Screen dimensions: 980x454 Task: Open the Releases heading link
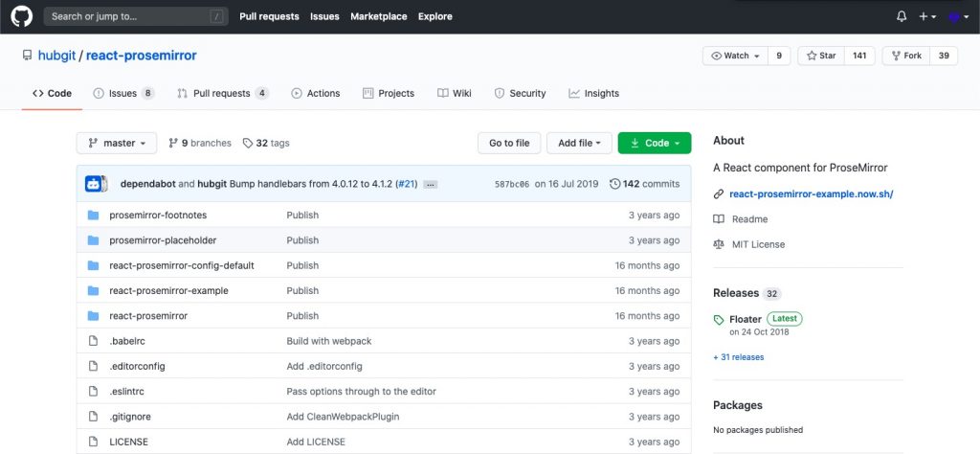(x=736, y=293)
